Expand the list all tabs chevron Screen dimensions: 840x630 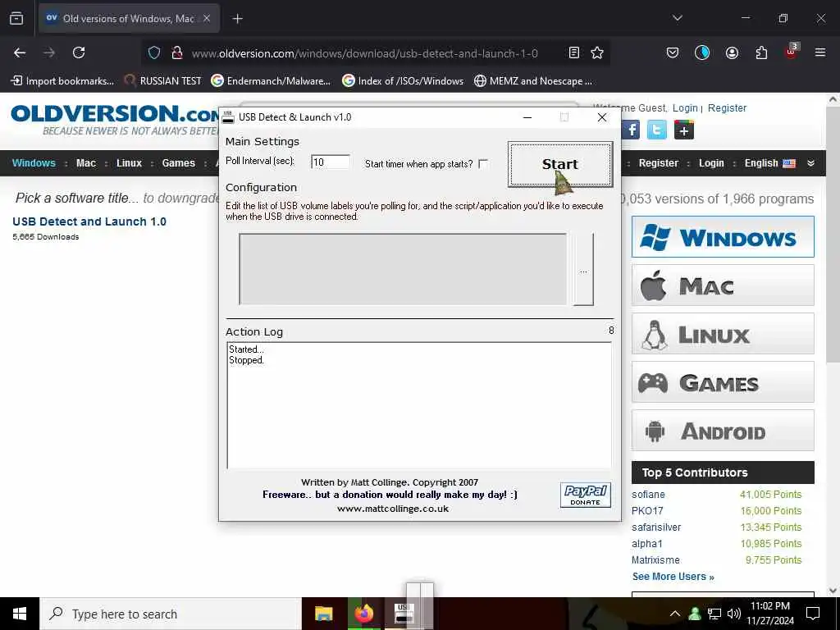678,18
